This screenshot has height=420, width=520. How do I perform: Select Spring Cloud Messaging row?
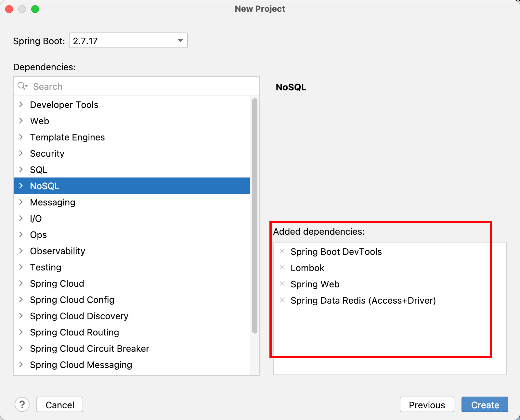[x=132, y=364]
